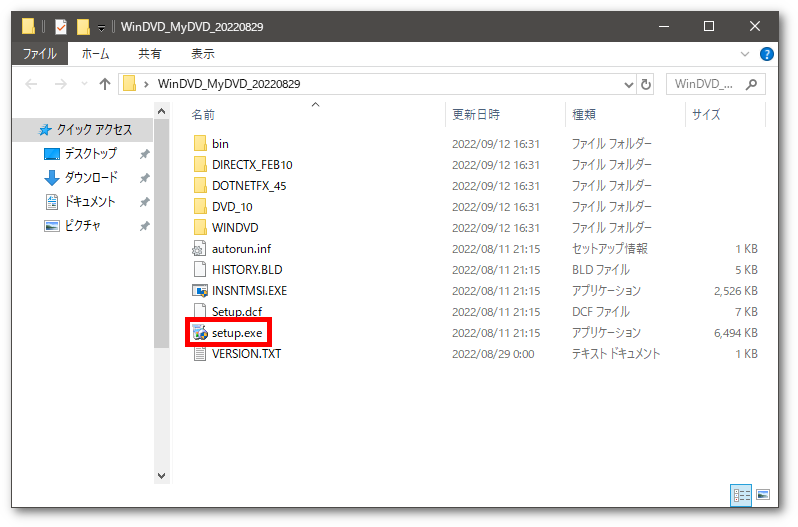Expand the ribbon with the chevron
This screenshot has height=527, width=798.
[x=745, y=54]
